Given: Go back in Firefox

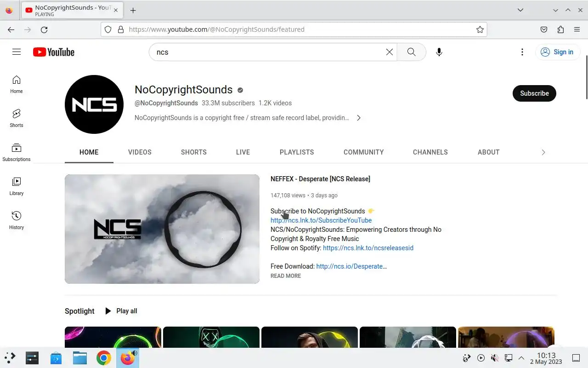Looking at the screenshot, I should point(11,29).
